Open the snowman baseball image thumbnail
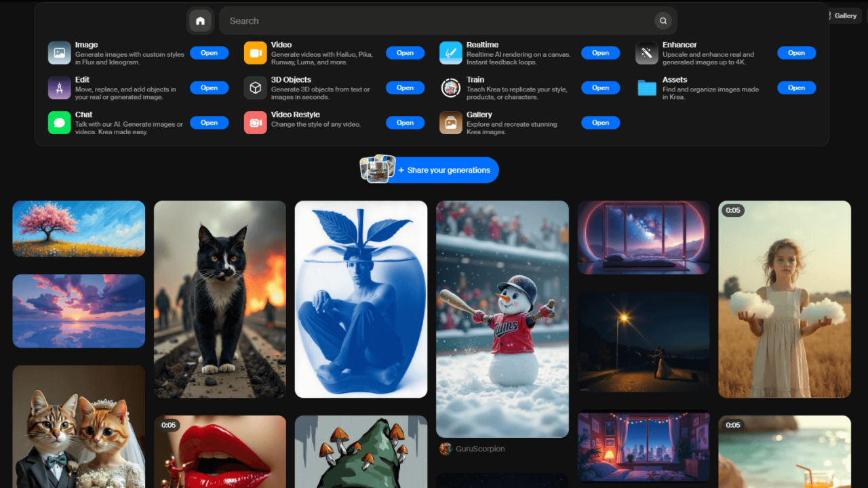The height and width of the screenshot is (488, 868). [502, 319]
